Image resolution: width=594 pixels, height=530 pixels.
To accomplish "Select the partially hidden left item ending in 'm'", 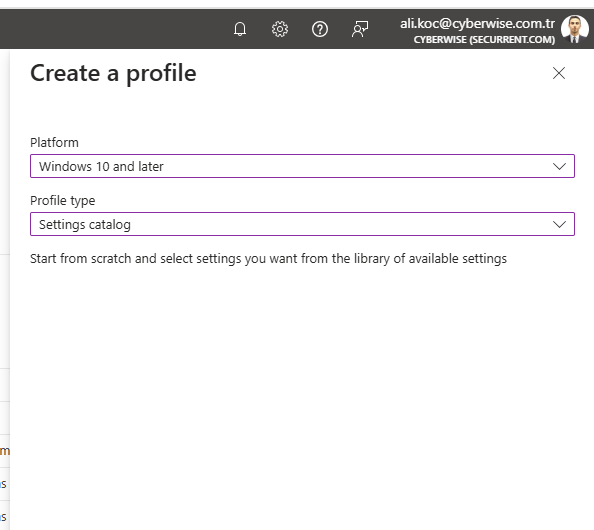I will click(x=5, y=451).
